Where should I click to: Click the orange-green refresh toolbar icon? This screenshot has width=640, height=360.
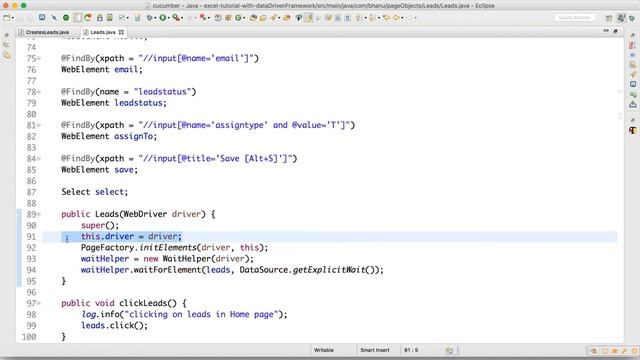click(88, 18)
